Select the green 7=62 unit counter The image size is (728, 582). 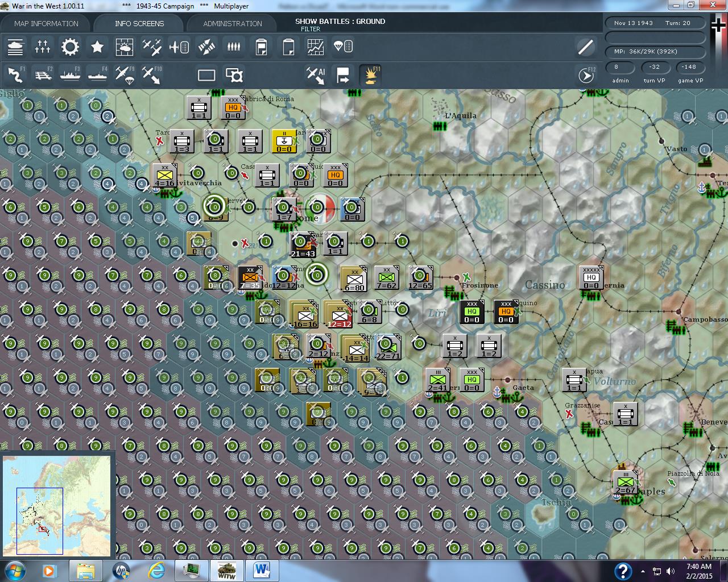pyautogui.click(x=387, y=278)
